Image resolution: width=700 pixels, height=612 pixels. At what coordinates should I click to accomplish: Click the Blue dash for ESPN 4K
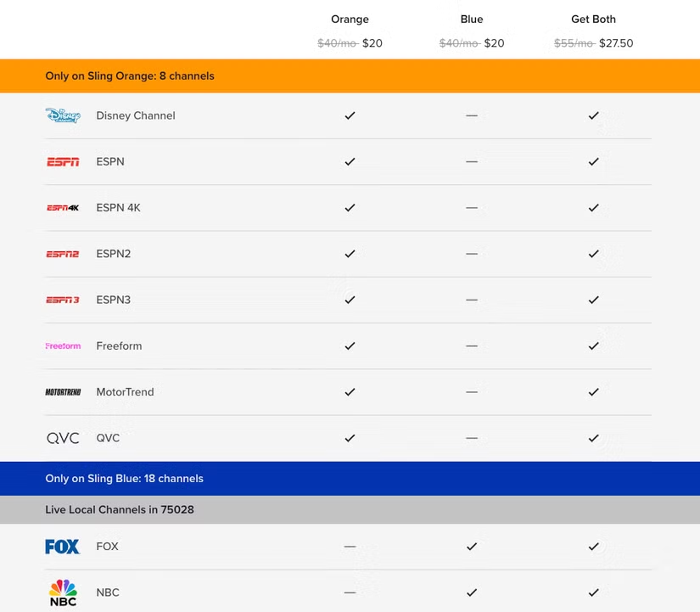click(x=472, y=208)
